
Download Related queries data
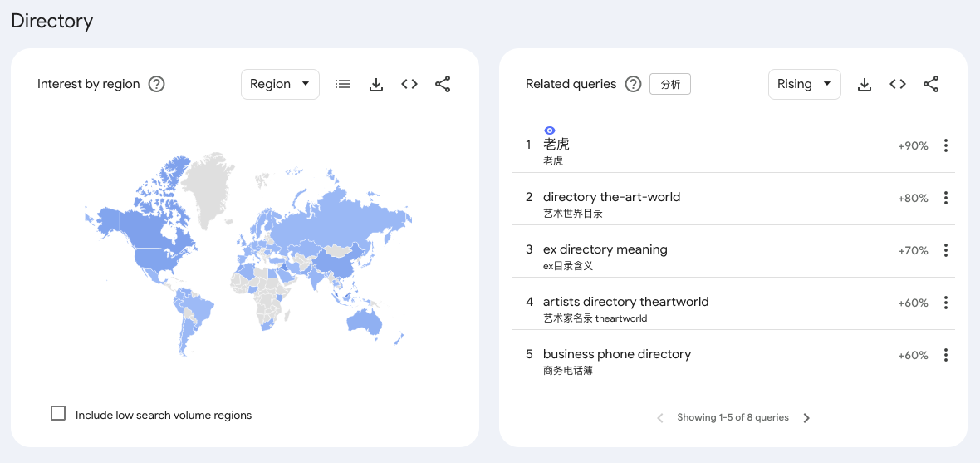[865, 85]
